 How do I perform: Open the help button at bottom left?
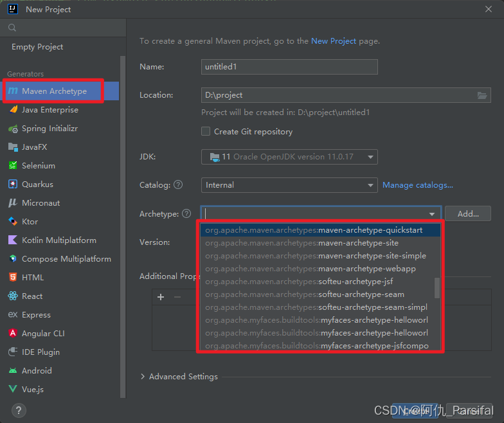(19, 410)
